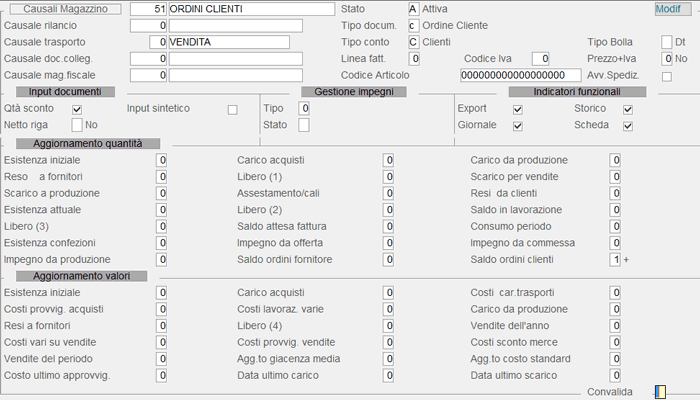Click the Tipo Bolla field
This screenshot has height=400, width=700.
coord(667,42)
